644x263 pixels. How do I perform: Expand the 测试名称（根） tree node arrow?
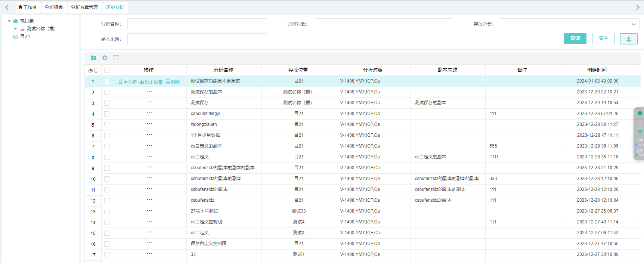coord(16,29)
